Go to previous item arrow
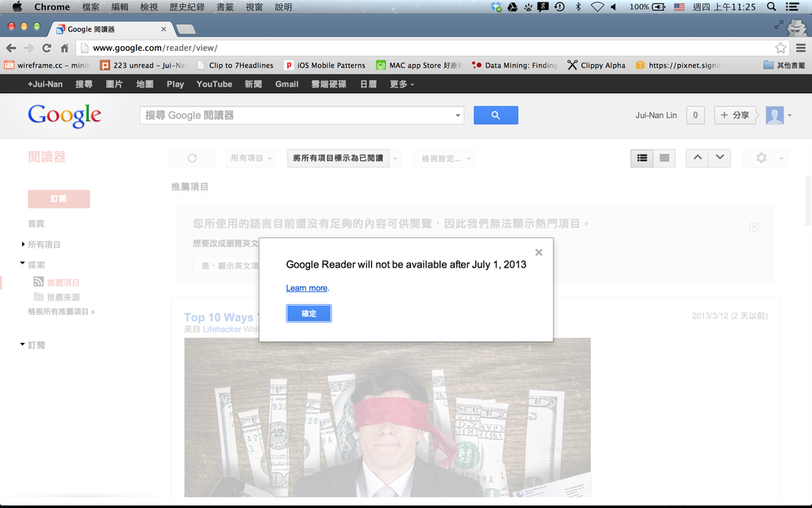Image resolution: width=812 pixels, height=508 pixels. 698,158
